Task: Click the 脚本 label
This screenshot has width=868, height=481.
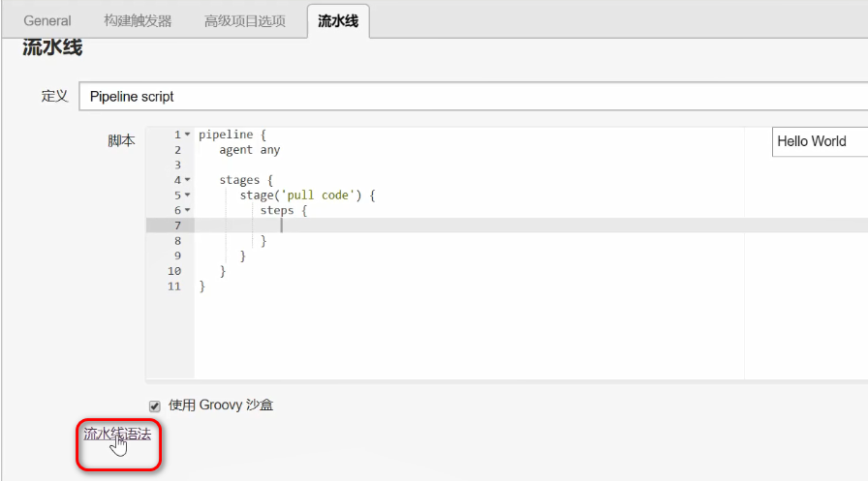Action: click(121, 140)
